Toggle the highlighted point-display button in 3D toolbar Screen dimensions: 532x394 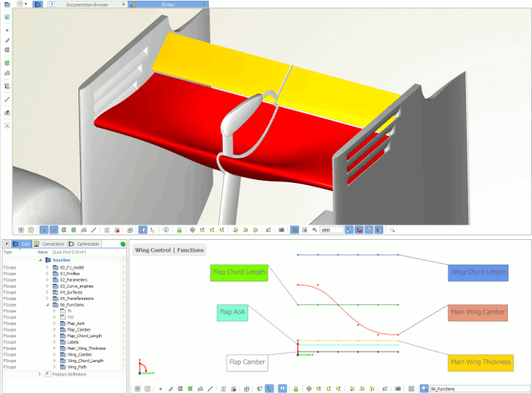click(44, 230)
